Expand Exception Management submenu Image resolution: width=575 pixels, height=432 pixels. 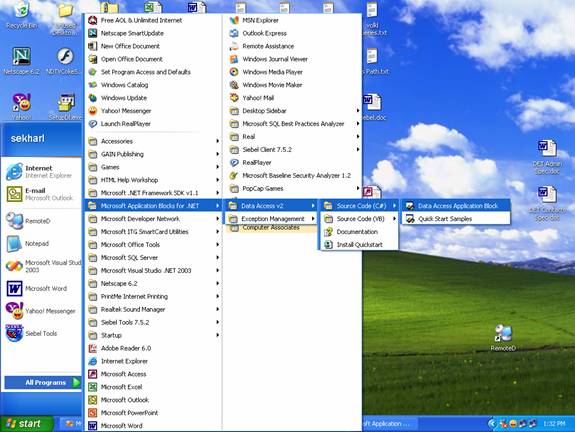(270, 219)
